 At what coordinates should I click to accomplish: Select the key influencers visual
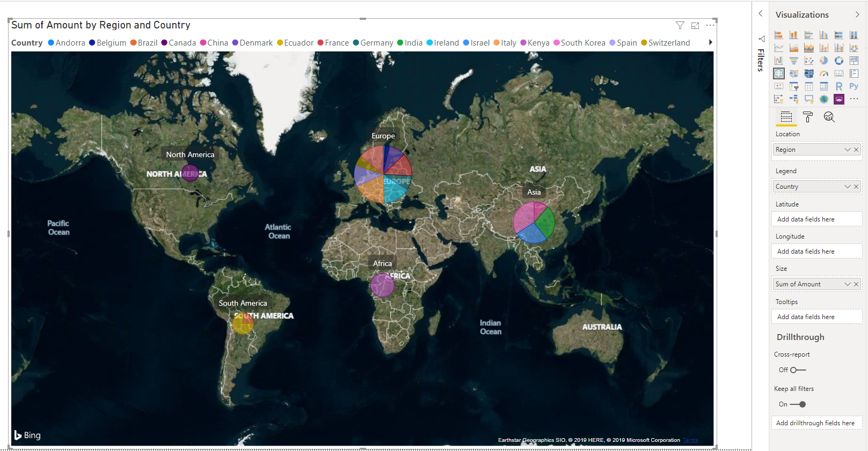click(x=779, y=99)
